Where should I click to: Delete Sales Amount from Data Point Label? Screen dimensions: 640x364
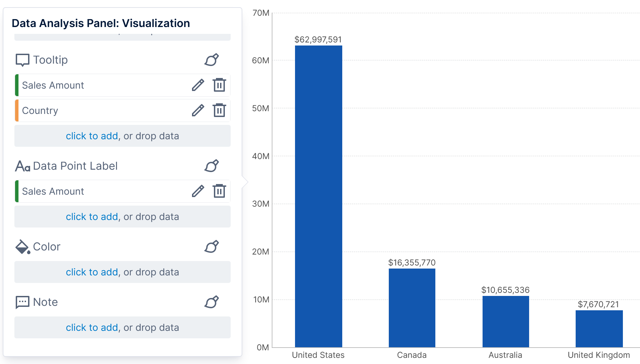pyautogui.click(x=219, y=191)
